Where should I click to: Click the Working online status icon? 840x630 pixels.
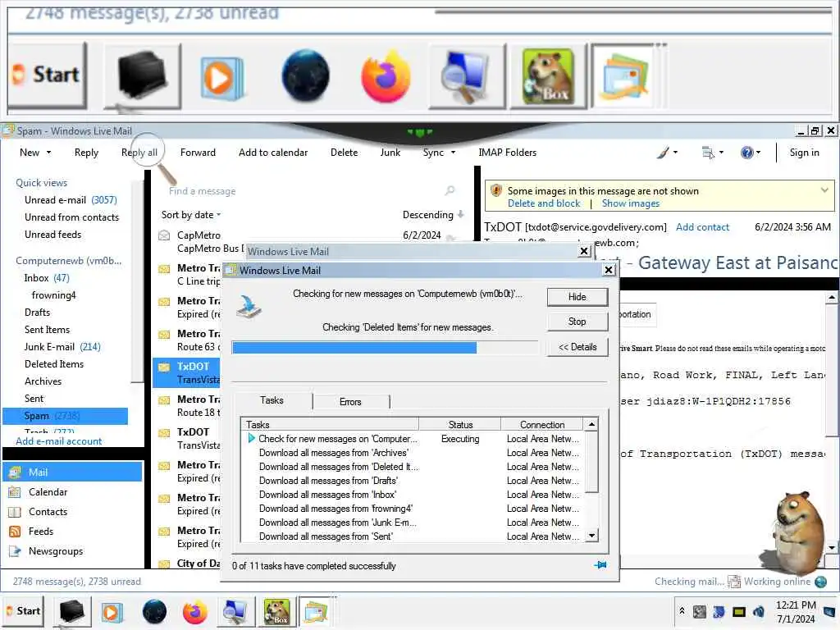(x=734, y=582)
